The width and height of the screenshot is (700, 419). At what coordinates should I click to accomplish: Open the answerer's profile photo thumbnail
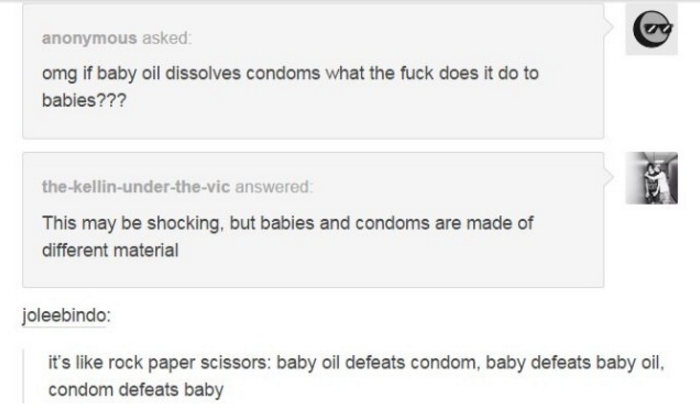656,178
